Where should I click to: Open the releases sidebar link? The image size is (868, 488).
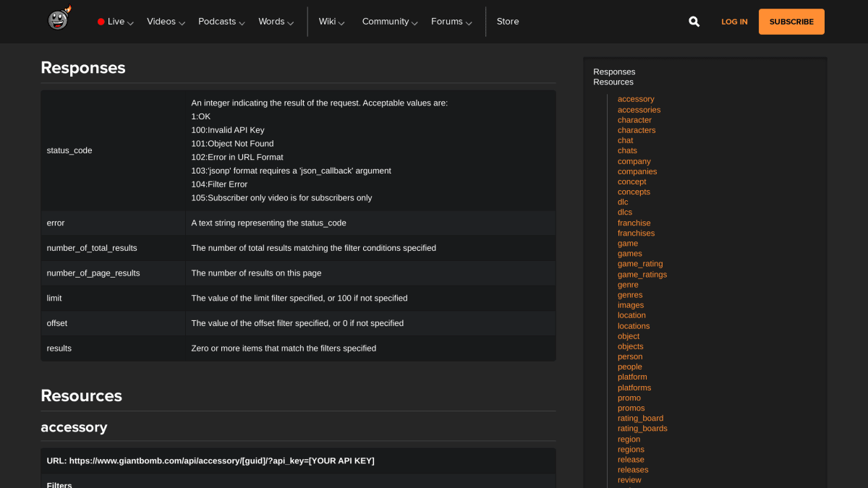[633, 469]
